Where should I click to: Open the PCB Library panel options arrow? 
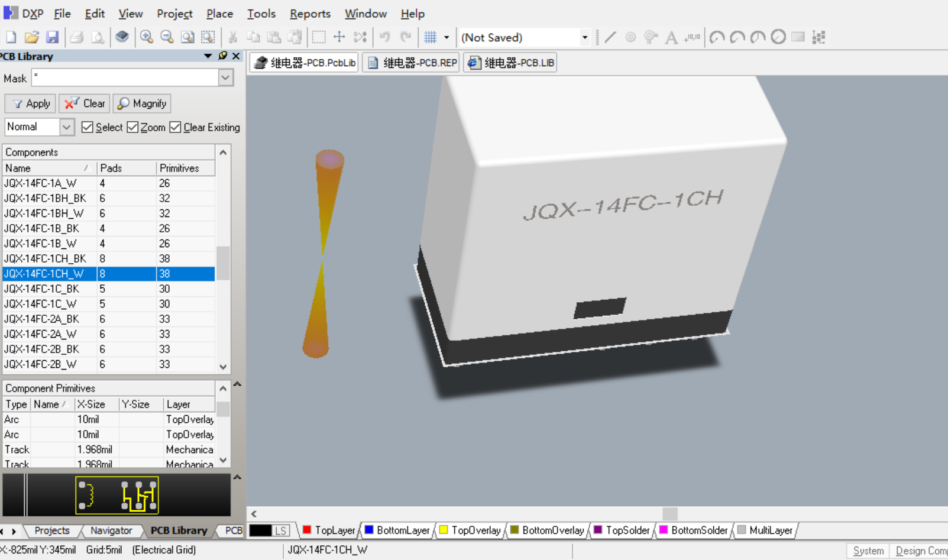tap(208, 56)
